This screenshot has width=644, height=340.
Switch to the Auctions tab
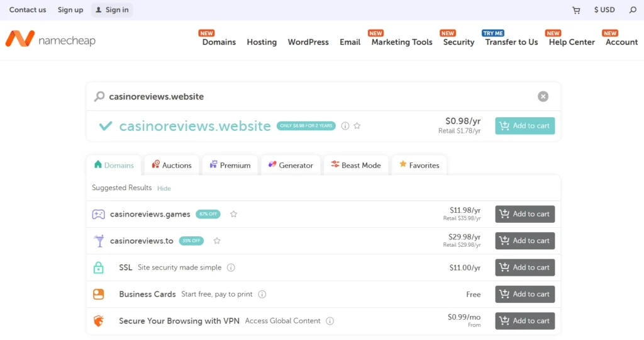pyautogui.click(x=172, y=165)
